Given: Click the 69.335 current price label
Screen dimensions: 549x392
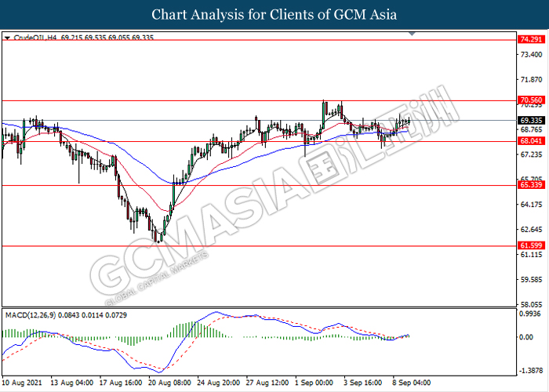Looking at the screenshot, I should click(x=530, y=120).
